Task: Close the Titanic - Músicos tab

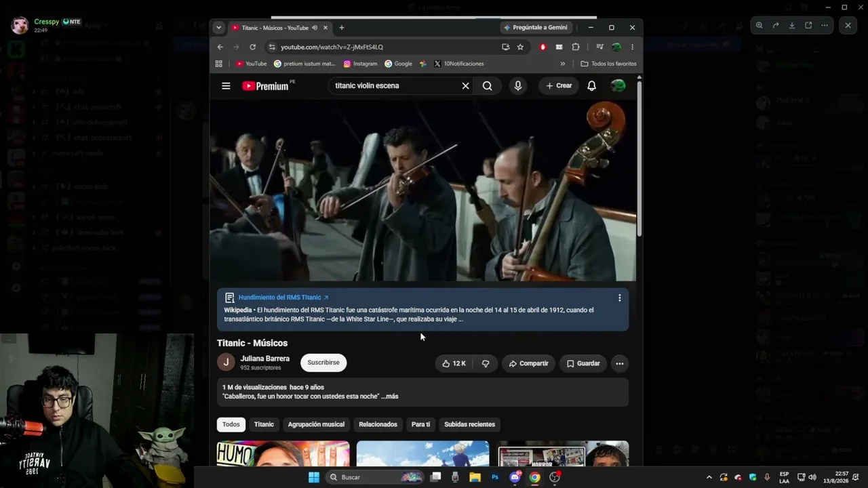Action: click(325, 28)
